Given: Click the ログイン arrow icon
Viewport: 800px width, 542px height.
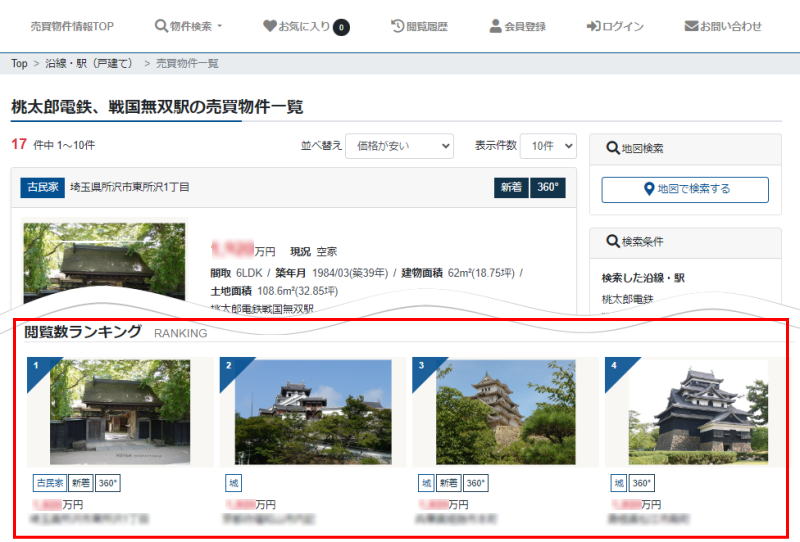Looking at the screenshot, I should pos(593,26).
